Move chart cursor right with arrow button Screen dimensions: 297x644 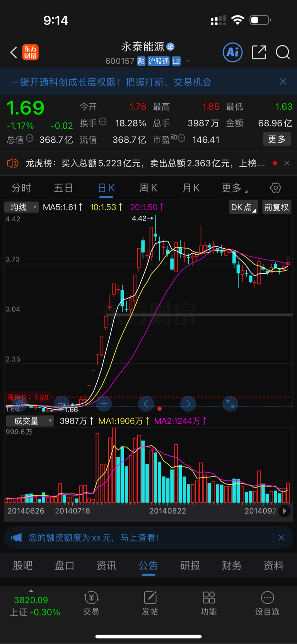pos(188,404)
